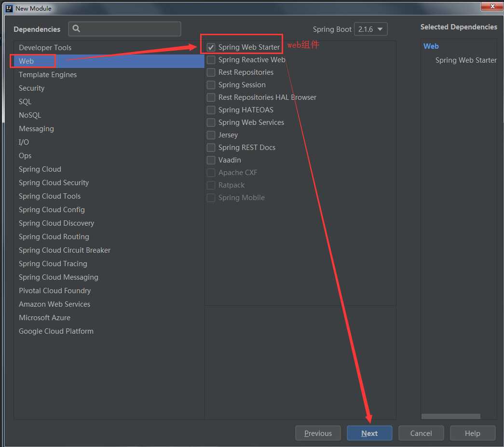This screenshot has height=447, width=504.
Task: Tick the Rest Repositories checkbox
Action: 211,72
